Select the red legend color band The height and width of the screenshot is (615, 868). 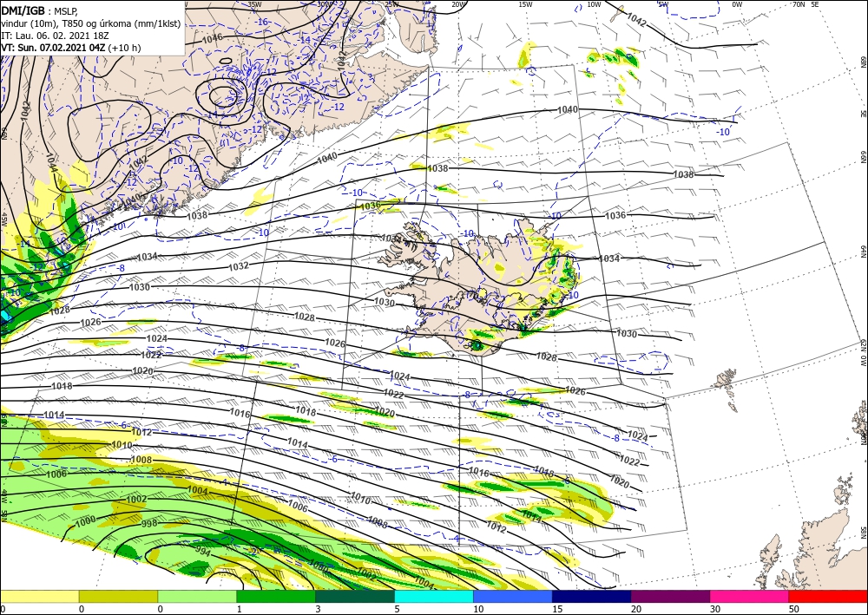point(828,596)
